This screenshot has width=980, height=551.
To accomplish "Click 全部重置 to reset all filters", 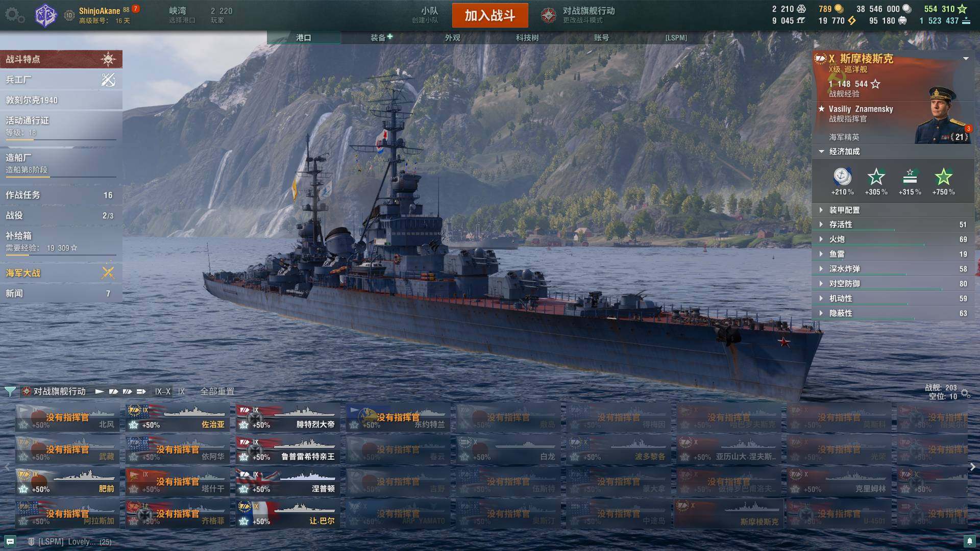I will tap(217, 391).
